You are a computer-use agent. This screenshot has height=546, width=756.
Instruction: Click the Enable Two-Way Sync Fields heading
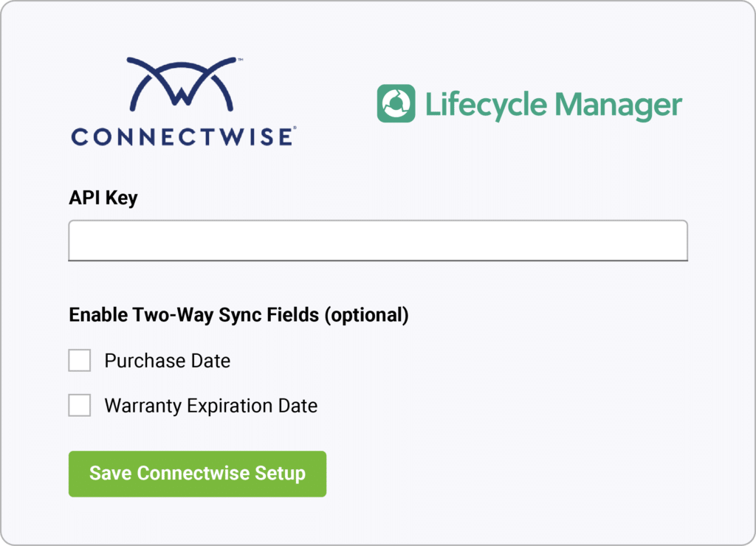tap(238, 314)
